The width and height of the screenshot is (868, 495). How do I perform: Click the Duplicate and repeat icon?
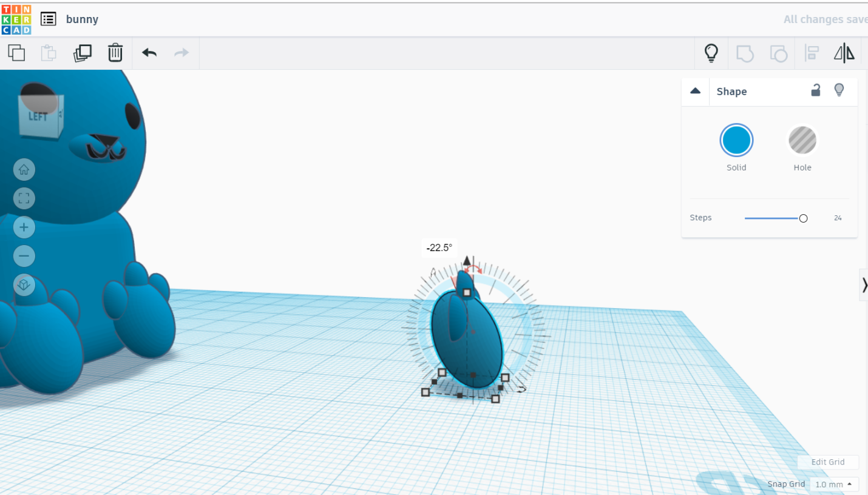tap(82, 53)
